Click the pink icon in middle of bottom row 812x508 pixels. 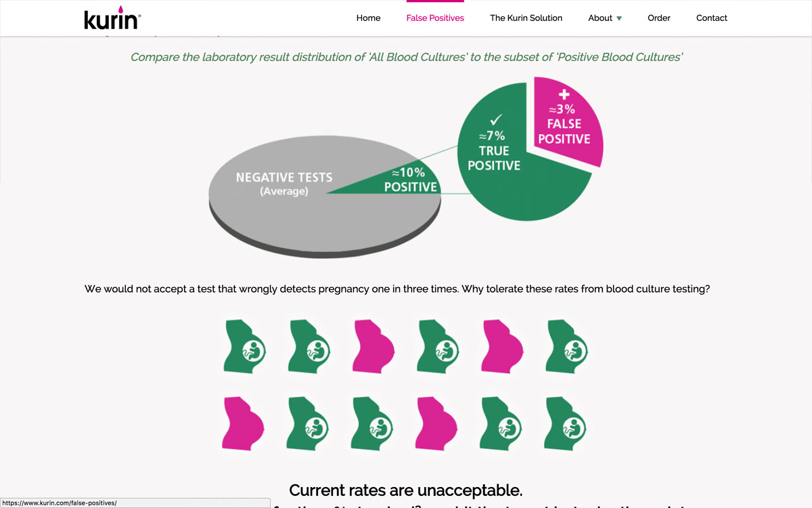(x=438, y=423)
